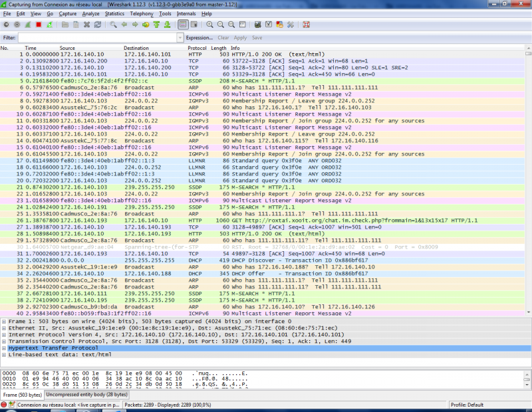Expand the Ethernet II tree node

click(4, 328)
